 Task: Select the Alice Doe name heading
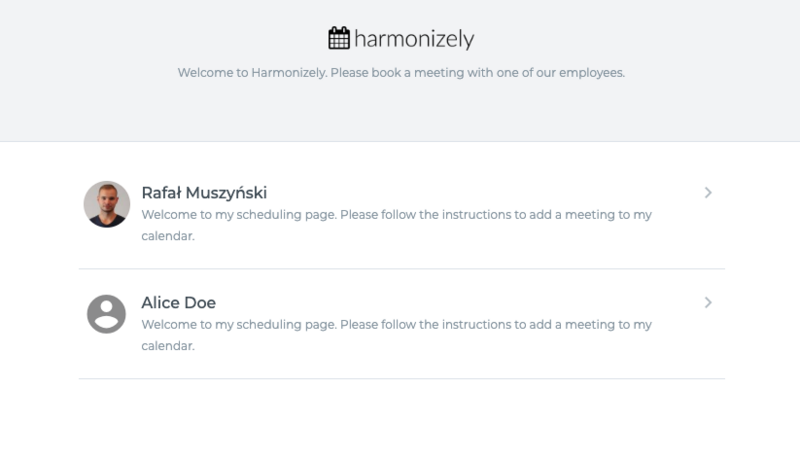(179, 303)
